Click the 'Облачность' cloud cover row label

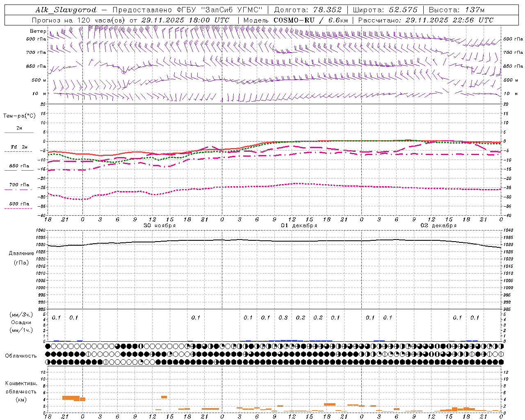[x=21, y=356]
